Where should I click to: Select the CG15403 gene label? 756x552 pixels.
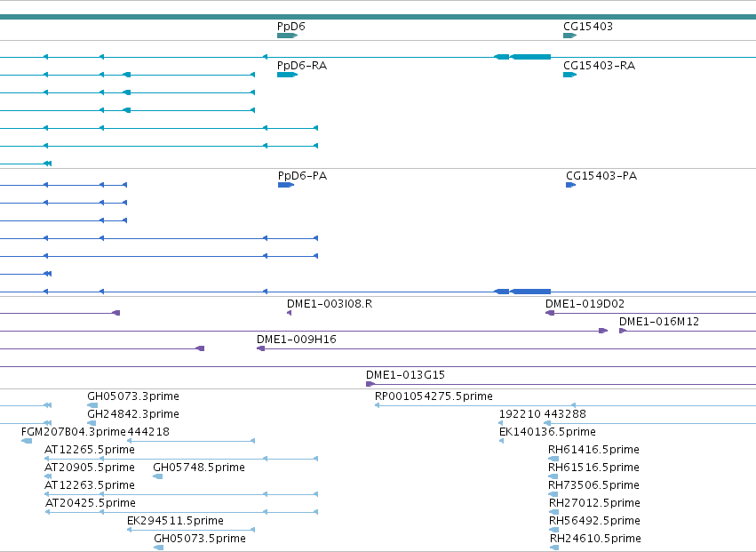588,27
